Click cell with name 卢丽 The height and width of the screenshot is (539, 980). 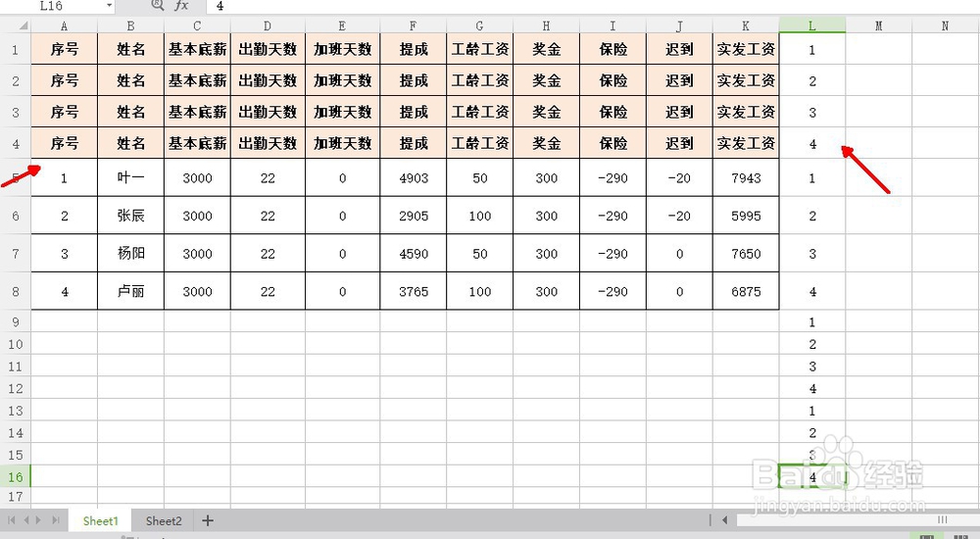point(130,291)
